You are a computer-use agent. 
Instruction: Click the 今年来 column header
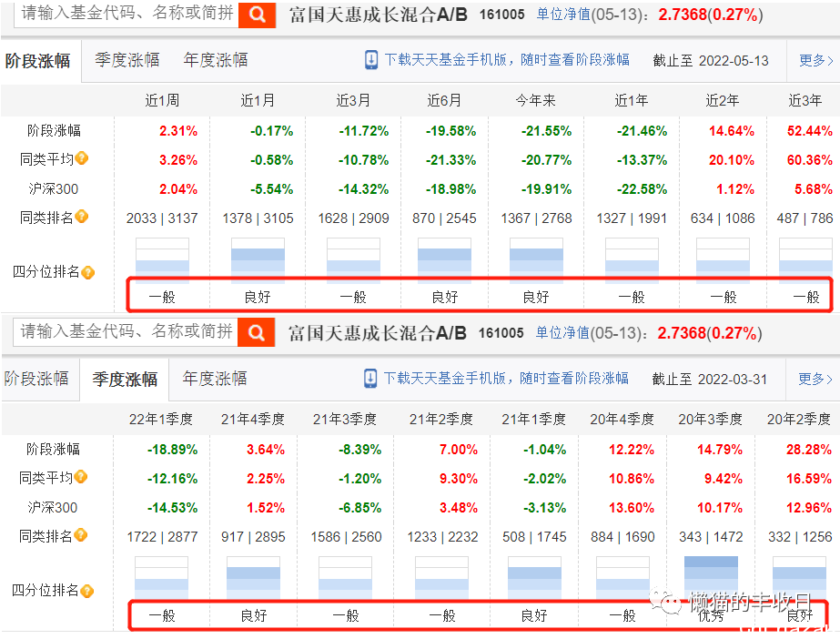(536, 101)
